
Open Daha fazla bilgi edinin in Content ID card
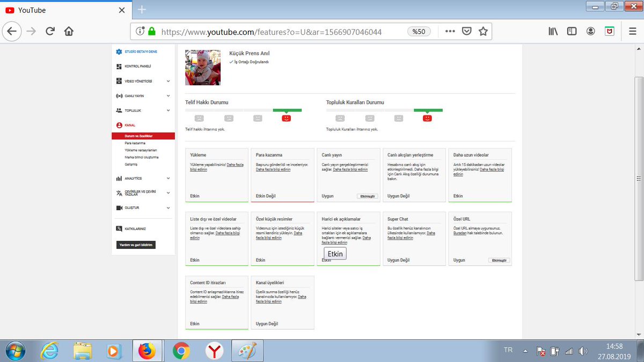click(215, 299)
